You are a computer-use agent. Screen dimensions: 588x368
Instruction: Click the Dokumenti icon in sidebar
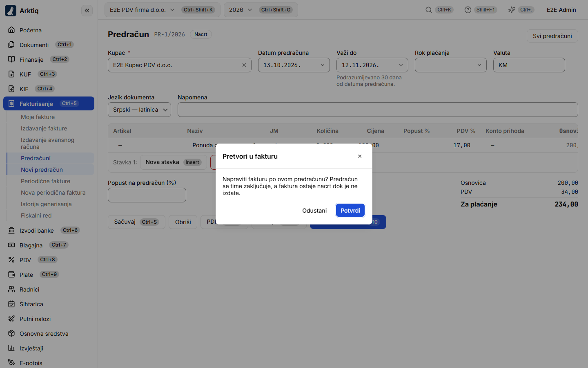point(11,45)
